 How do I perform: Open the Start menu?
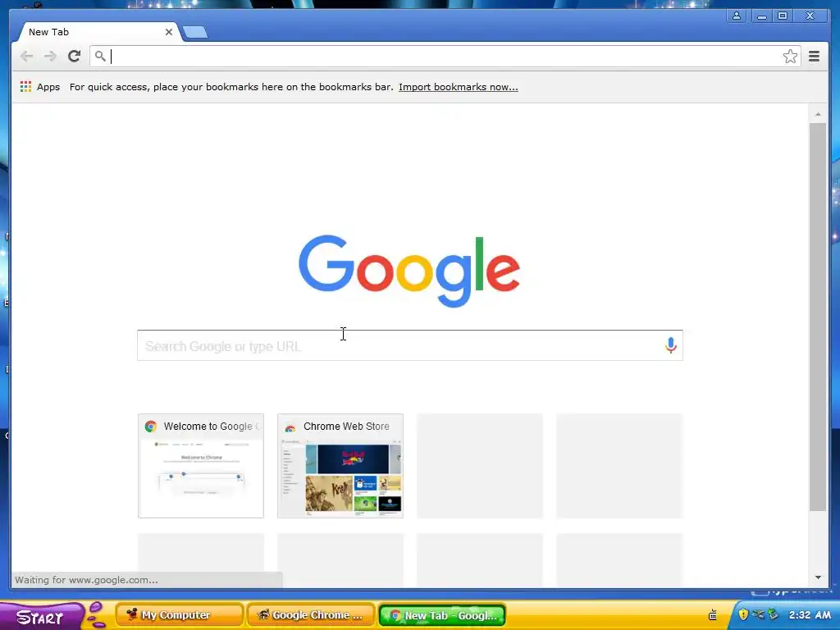(x=41, y=616)
